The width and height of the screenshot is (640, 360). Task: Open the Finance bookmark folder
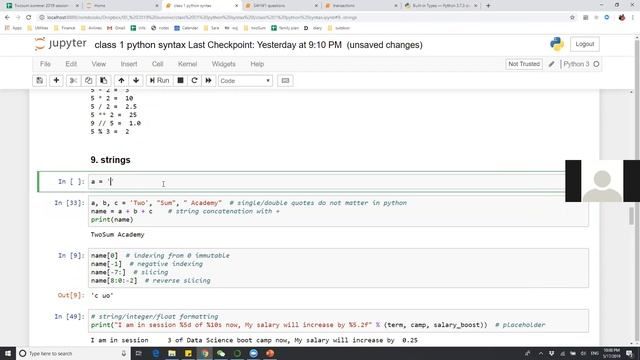click(65, 28)
